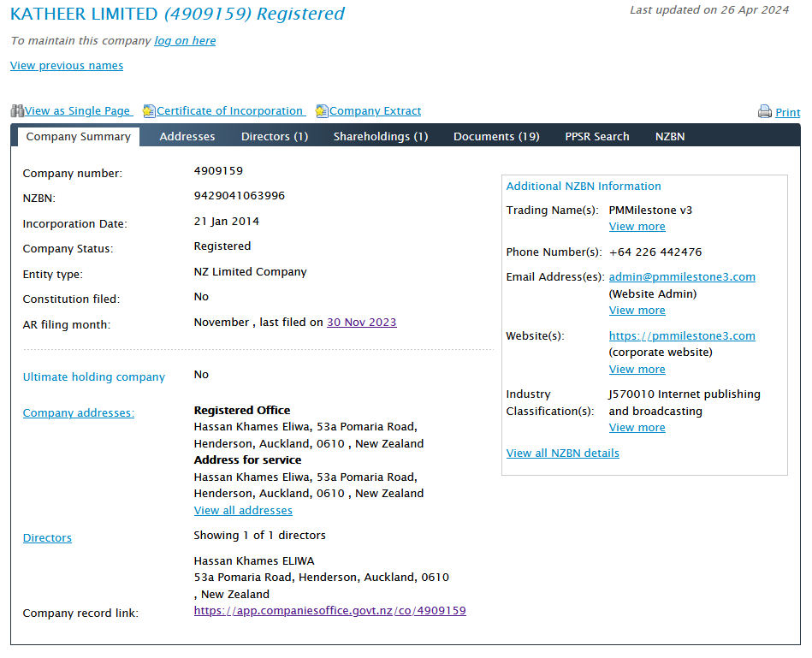Click the View all addresses link
Viewport: 812px width, 658px height.
(x=243, y=511)
